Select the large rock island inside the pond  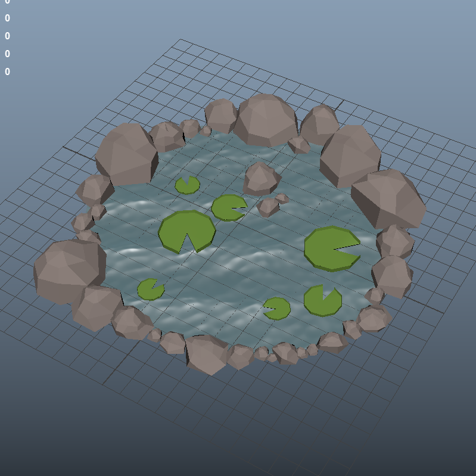[x=262, y=179]
